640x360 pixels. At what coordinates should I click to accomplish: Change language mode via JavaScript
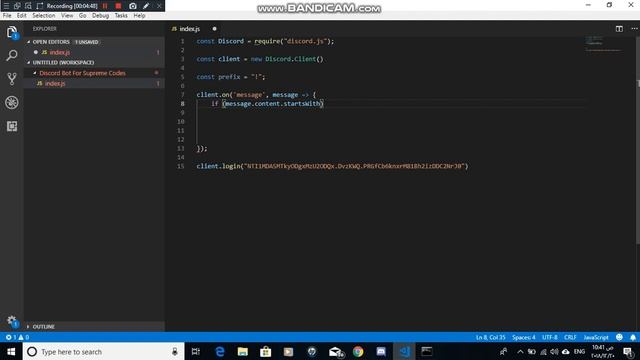[596, 337]
